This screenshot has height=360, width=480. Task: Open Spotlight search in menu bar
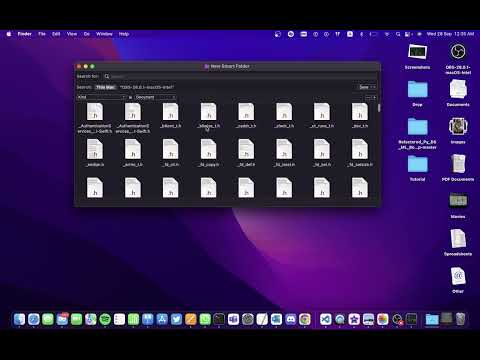(398, 34)
